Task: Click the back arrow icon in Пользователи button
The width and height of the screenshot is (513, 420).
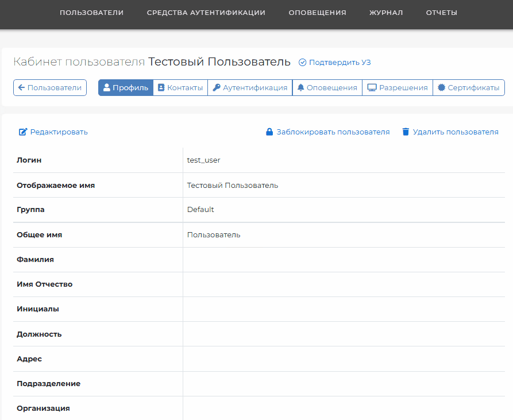Action: click(22, 87)
